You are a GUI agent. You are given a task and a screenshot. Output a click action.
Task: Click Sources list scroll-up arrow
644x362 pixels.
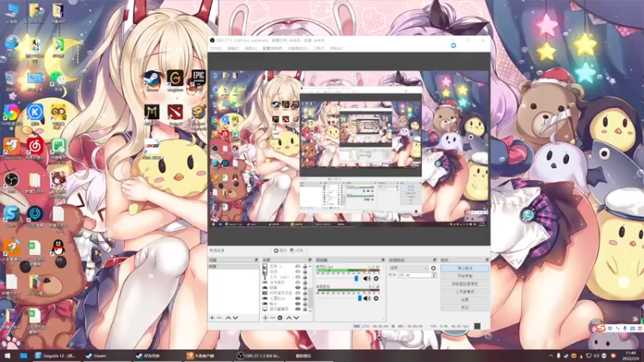(x=311, y=266)
